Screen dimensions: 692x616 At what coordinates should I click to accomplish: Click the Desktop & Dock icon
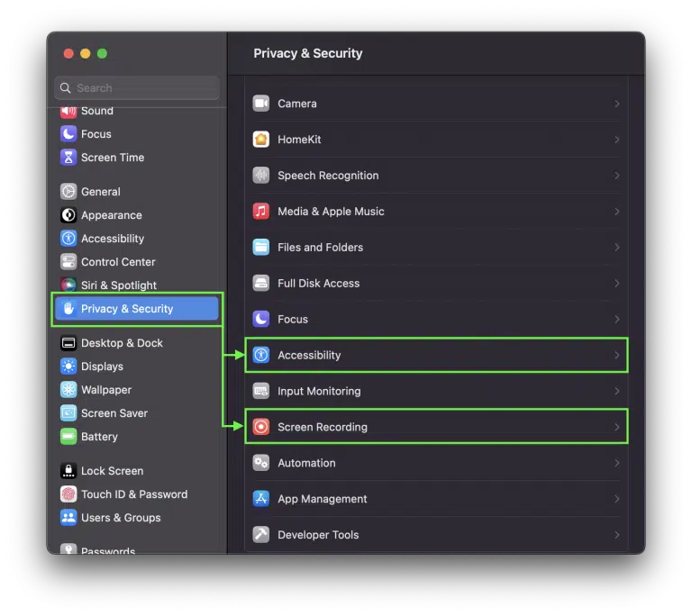(x=68, y=343)
